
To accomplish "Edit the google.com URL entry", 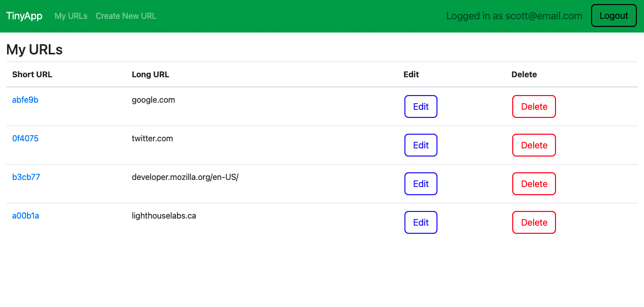I will click(421, 106).
